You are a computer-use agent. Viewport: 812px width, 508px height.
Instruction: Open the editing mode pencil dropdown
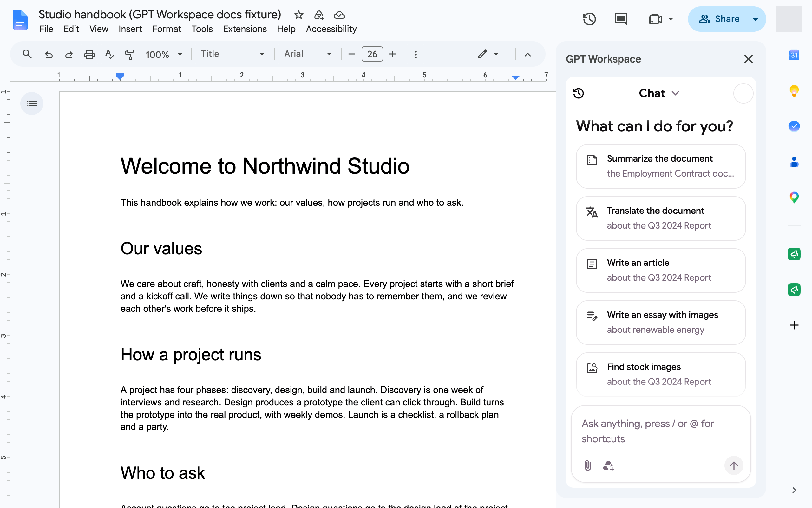click(x=488, y=54)
